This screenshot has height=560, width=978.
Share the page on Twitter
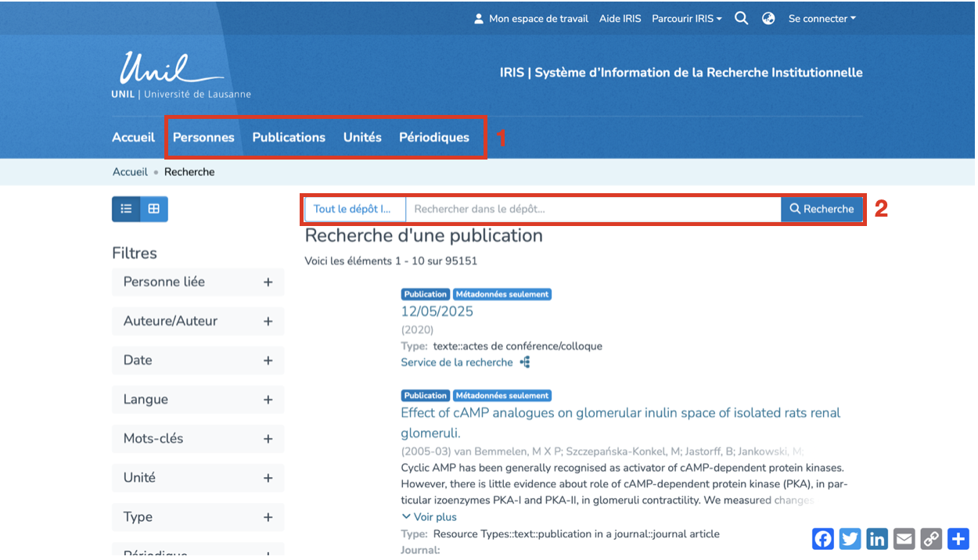click(x=850, y=539)
